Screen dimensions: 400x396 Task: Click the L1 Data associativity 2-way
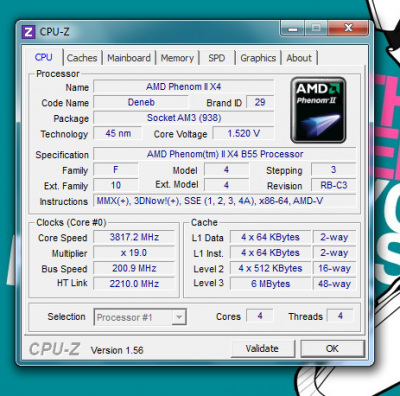pyautogui.click(x=334, y=237)
